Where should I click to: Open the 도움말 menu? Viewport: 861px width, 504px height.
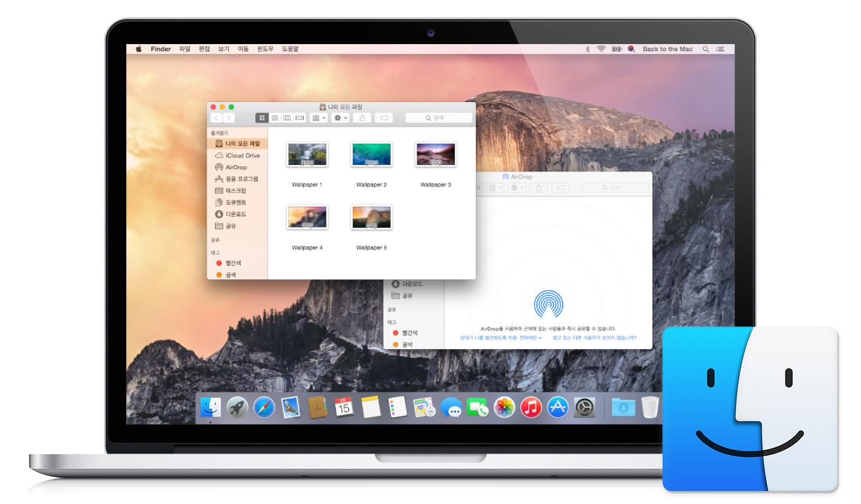(290, 49)
